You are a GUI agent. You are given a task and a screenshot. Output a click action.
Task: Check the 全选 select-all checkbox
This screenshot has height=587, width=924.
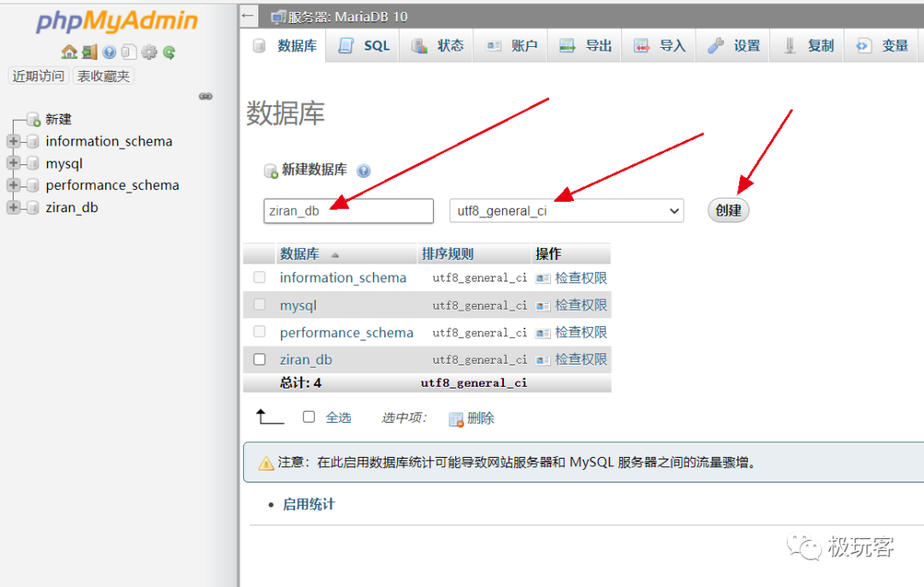pyautogui.click(x=309, y=418)
